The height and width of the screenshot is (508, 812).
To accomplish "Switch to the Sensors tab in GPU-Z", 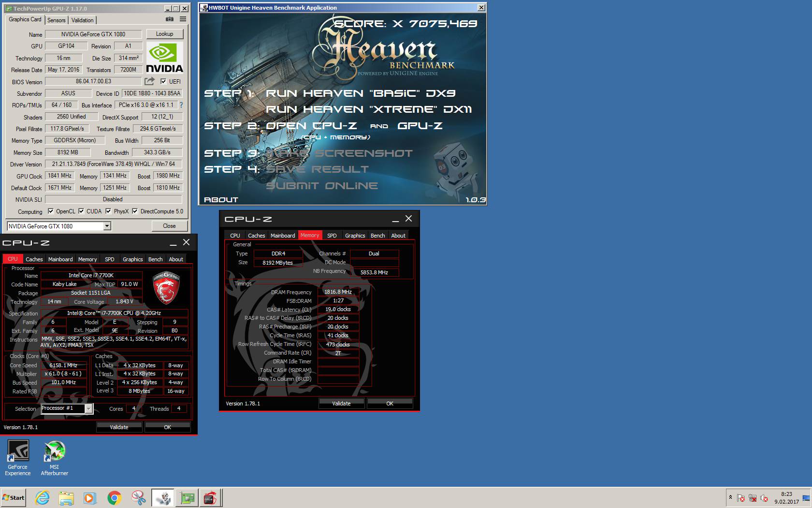I will (56, 20).
